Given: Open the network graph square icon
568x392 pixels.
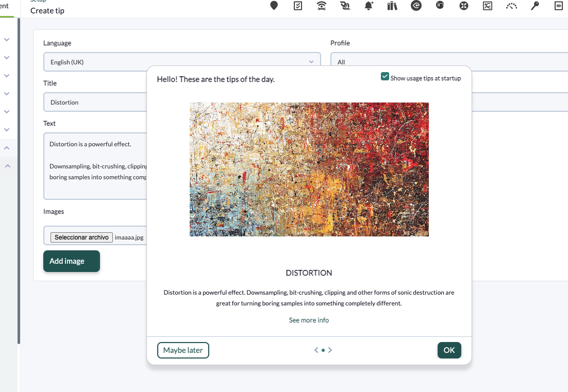Looking at the screenshot, I should click(x=488, y=6).
